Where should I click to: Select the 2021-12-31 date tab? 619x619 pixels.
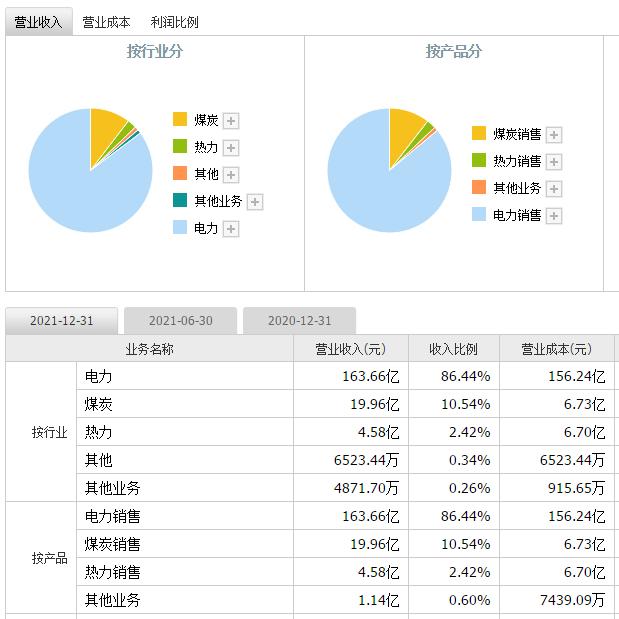62,321
